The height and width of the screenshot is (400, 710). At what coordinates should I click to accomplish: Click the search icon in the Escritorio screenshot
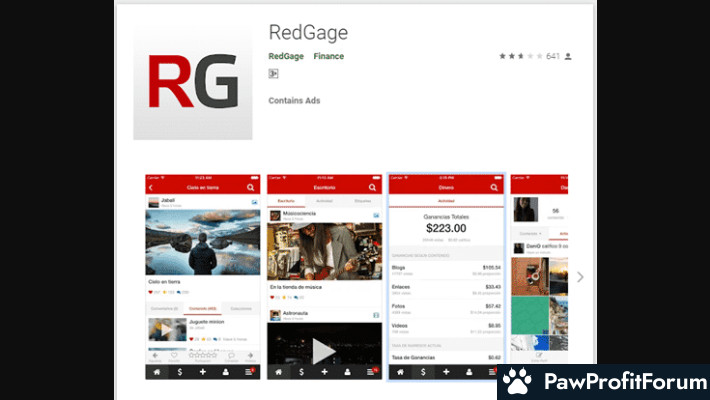(x=372, y=188)
